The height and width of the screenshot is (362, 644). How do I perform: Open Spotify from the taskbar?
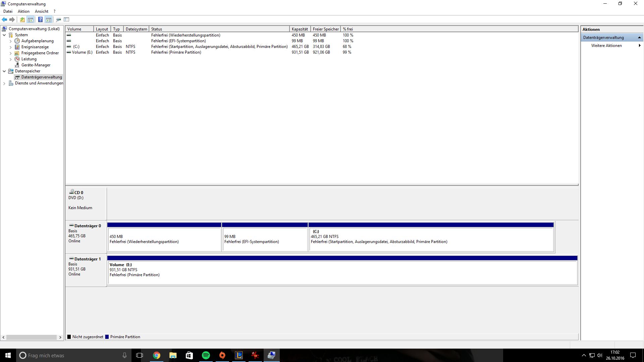[x=206, y=355]
